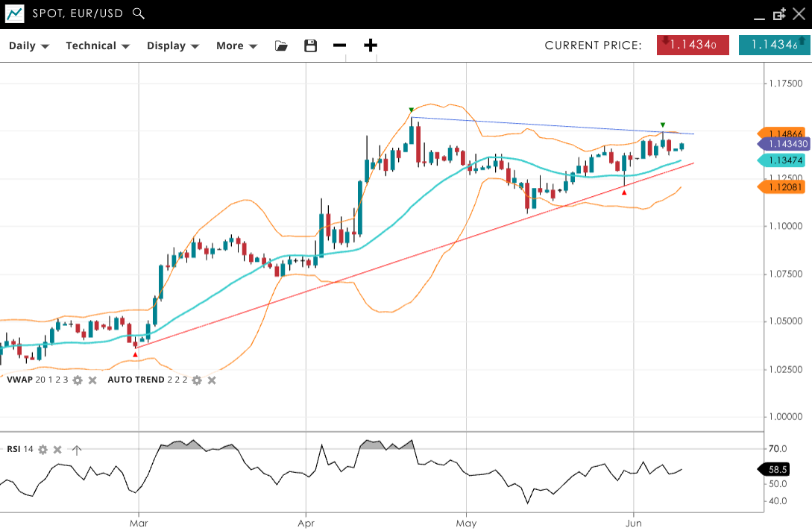Click the teal buy price 1.14346 button
The image size is (812, 531).
[x=775, y=45]
